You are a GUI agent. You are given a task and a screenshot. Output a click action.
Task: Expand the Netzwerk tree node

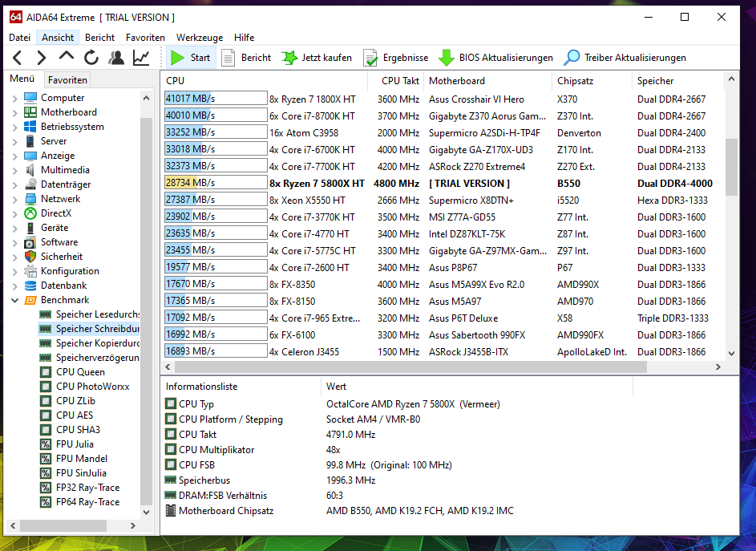(14, 199)
